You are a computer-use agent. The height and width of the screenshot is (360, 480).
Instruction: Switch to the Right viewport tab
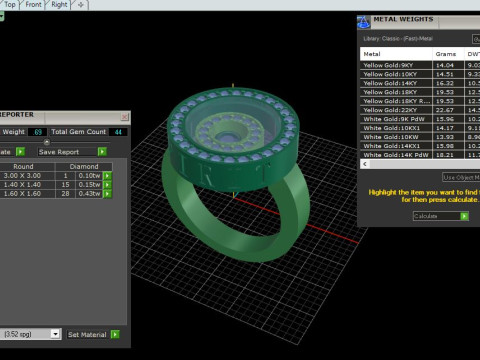[x=59, y=5]
